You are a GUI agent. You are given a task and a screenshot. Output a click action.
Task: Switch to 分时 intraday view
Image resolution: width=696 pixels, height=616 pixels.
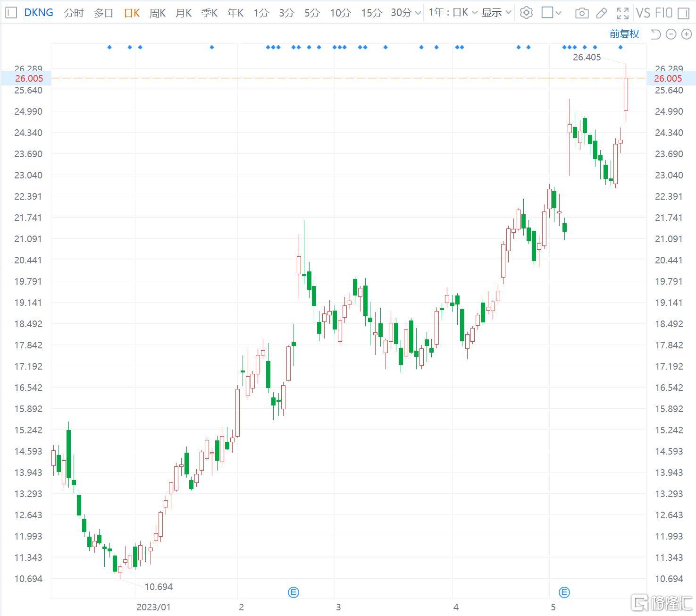(x=74, y=13)
